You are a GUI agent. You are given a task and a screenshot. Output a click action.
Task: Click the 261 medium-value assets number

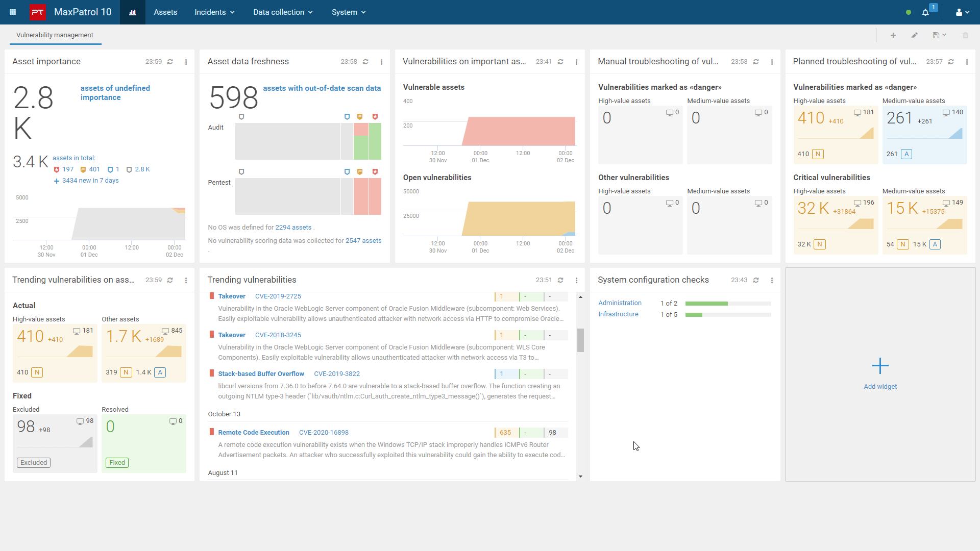[x=899, y=118]
